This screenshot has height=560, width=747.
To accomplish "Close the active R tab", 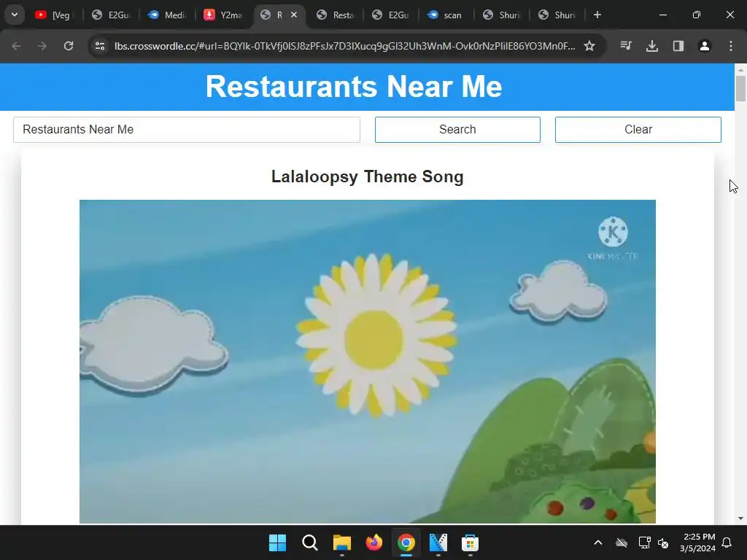I will [294, 15].
